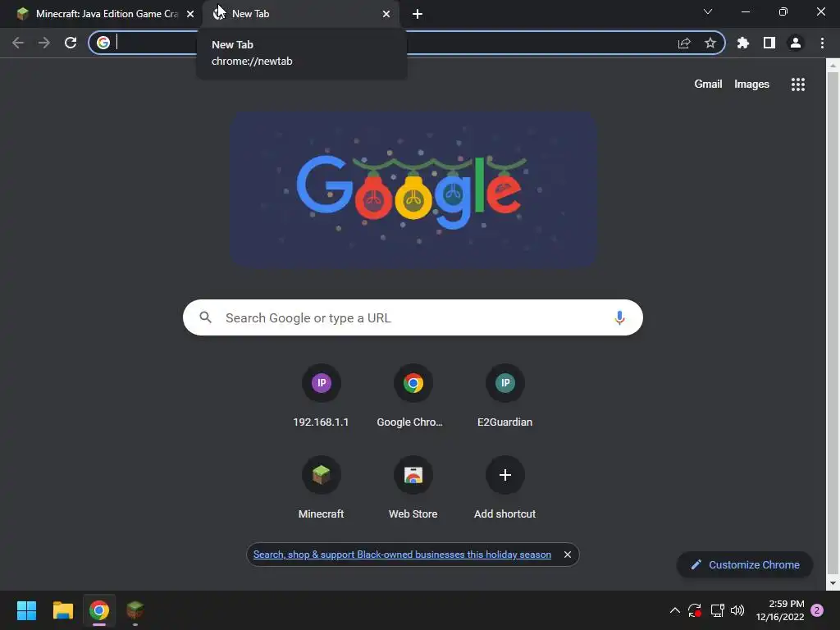Click the Google G icon in address bar
This screenshot has height=630, width=840.
(103, 43)
